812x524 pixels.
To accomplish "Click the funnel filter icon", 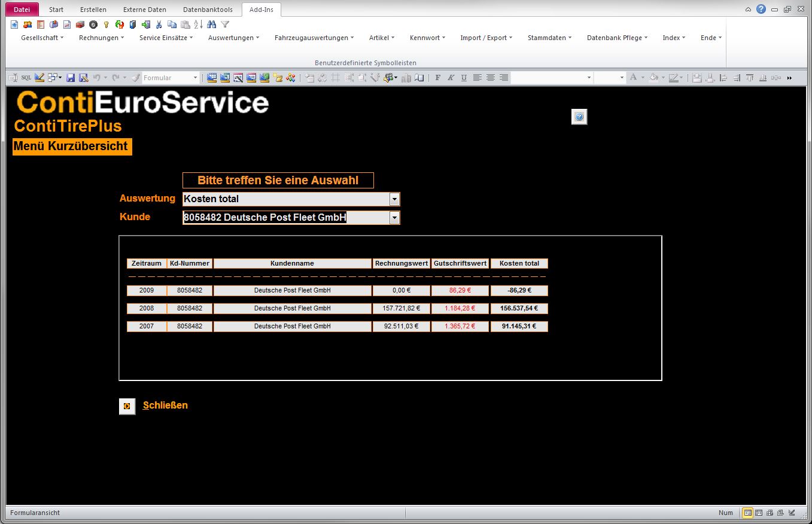I will tap(225, 25).
